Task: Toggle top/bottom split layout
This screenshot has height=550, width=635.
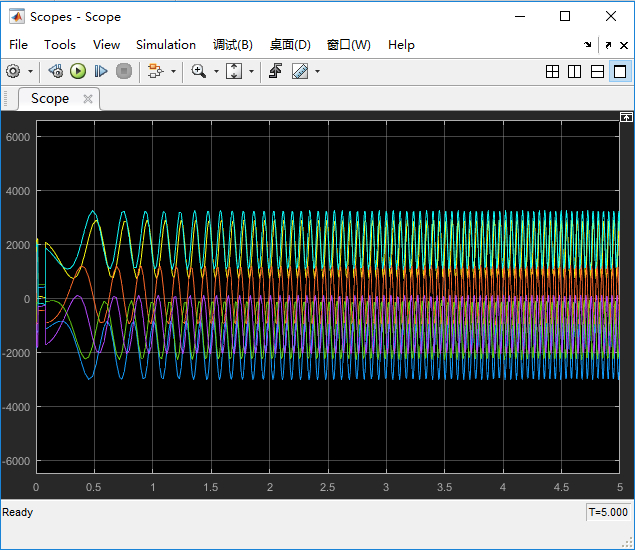Action: [x=597, y=71]
